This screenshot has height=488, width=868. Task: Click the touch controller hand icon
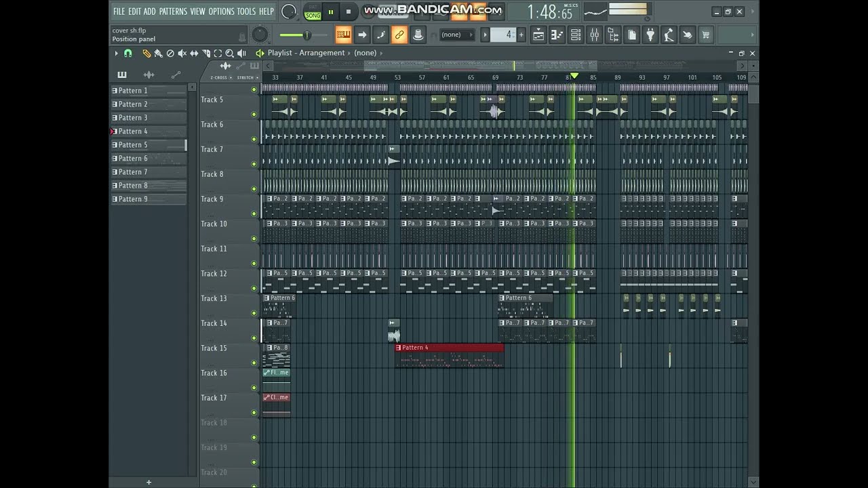pos(687,35)
